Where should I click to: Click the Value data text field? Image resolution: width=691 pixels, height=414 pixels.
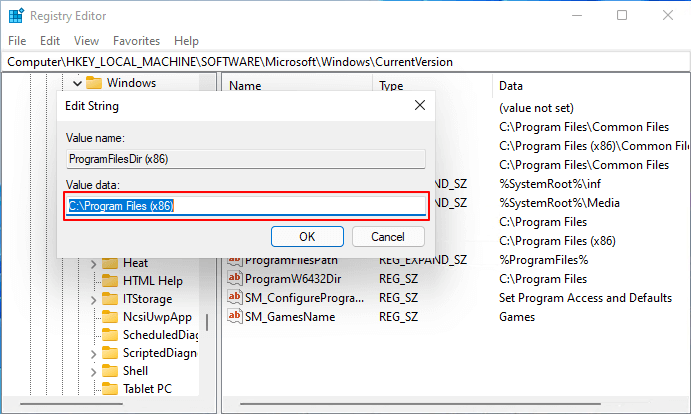(x=245, y=206)
